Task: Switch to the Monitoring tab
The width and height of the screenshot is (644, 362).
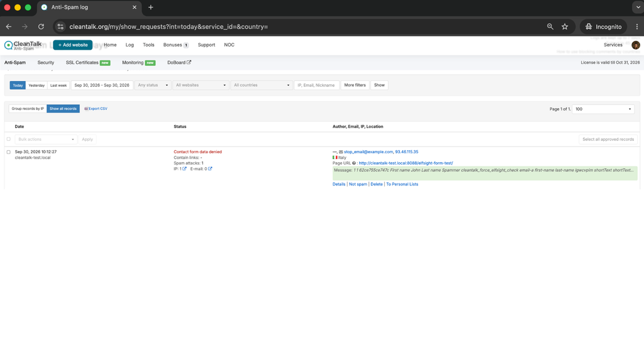Action: (138, 63)
